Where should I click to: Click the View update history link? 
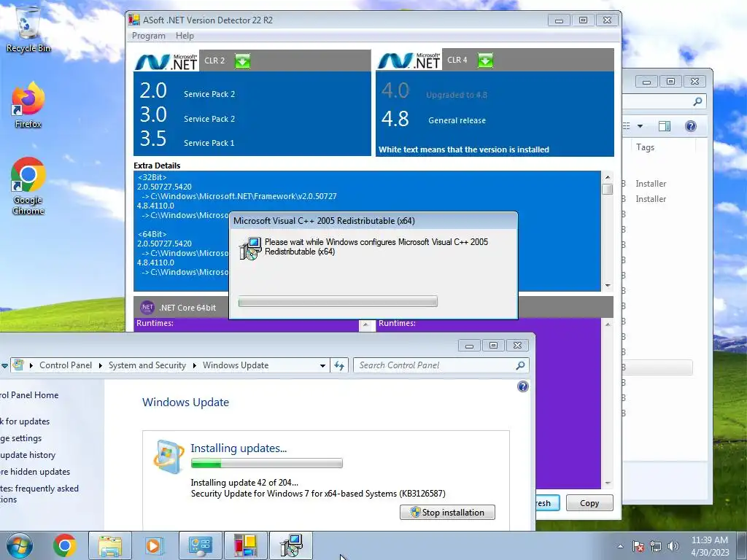click(x=28, y=455)
